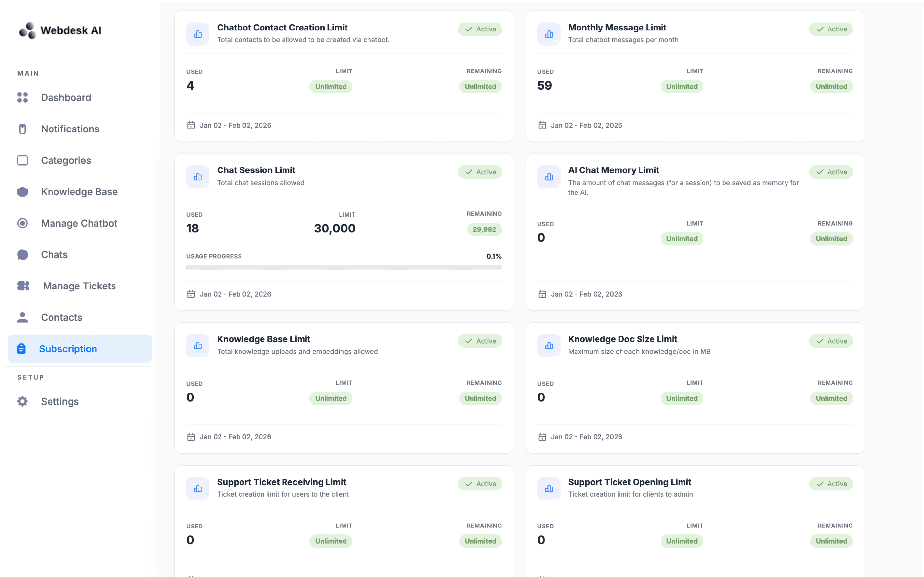
Task: Click the Contacts person icon
Action: point(23,317)
